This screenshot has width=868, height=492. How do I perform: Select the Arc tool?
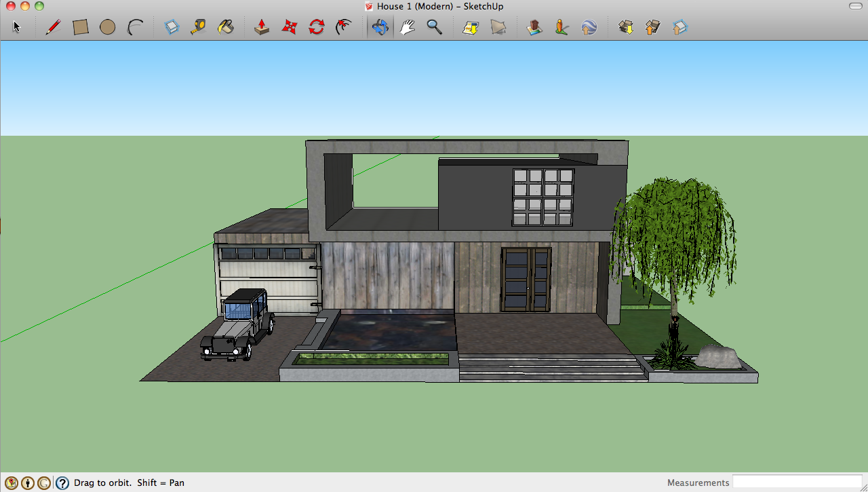point(136,27)
